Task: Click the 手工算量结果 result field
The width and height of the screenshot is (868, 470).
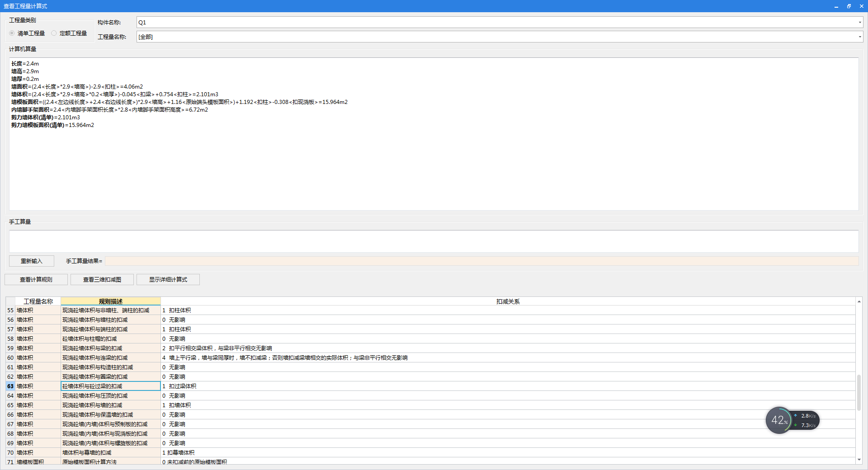Action: [481, 261]
